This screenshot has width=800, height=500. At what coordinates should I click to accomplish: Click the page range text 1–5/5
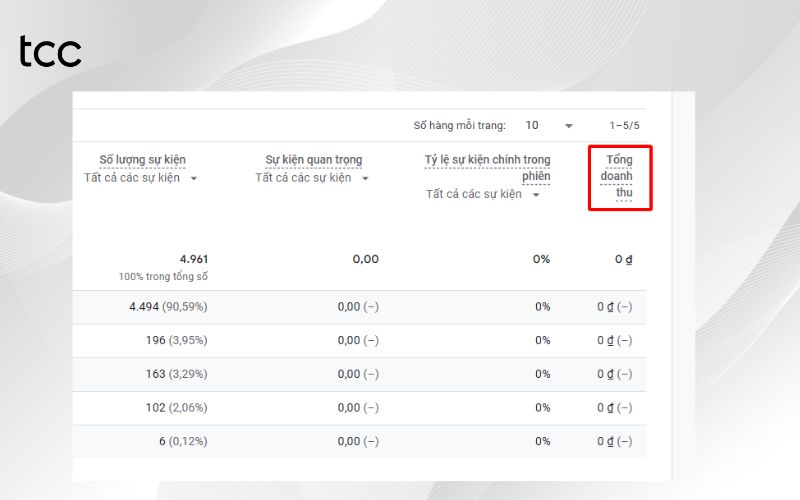coord(624,126)
